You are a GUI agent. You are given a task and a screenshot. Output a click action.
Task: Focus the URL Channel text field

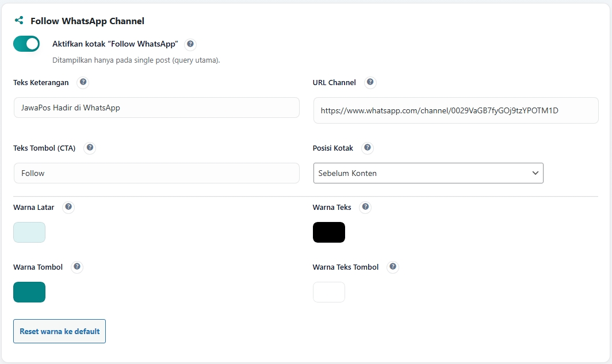click(456, 110)
